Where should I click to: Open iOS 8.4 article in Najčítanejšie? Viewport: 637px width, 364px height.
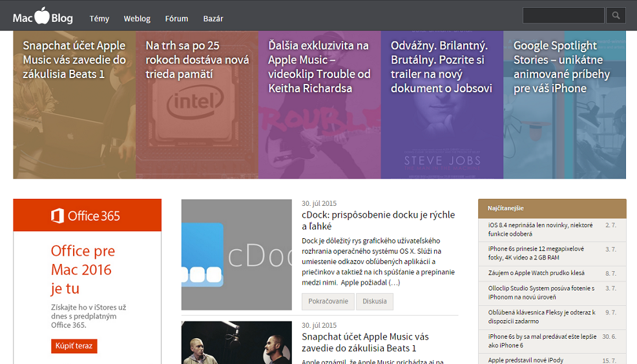coord(540,229)
